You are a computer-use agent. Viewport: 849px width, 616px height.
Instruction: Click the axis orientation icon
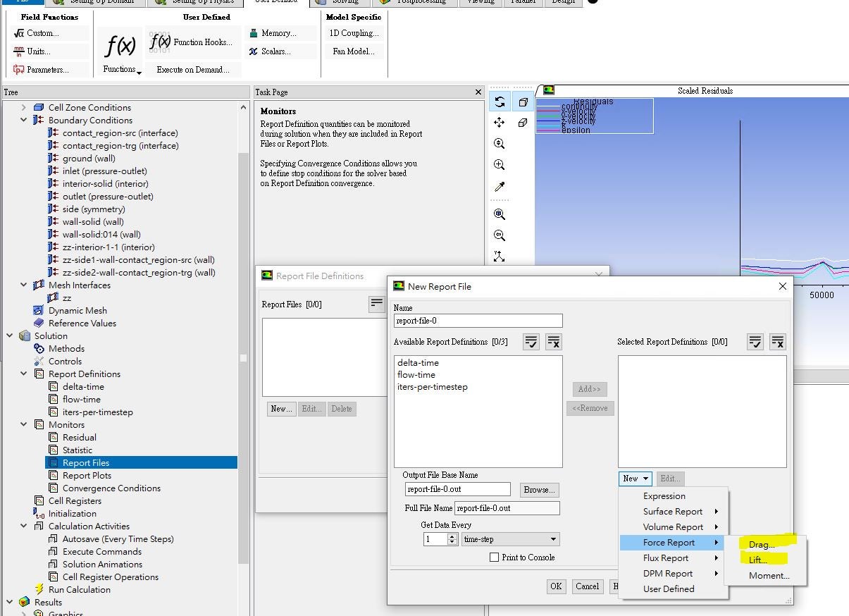(x=500, y=257)
